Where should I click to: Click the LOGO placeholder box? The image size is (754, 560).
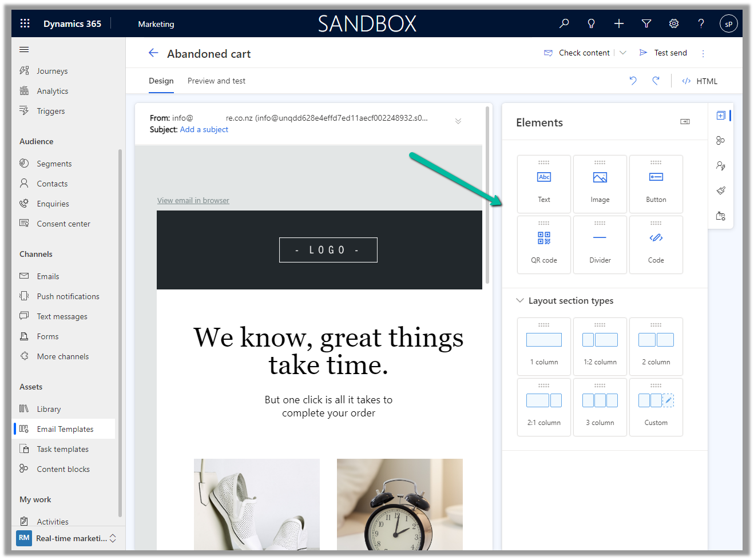tap(328, 250)
